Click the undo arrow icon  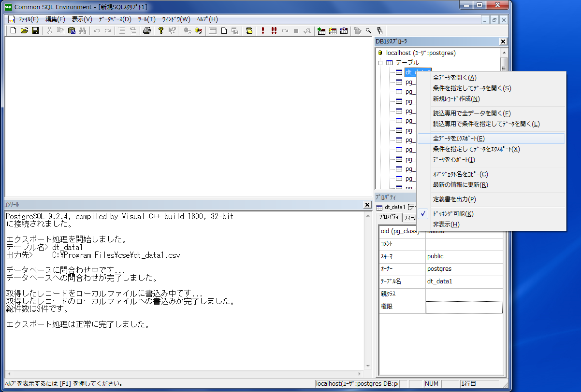pyautogui.click(x=96, y=30)
